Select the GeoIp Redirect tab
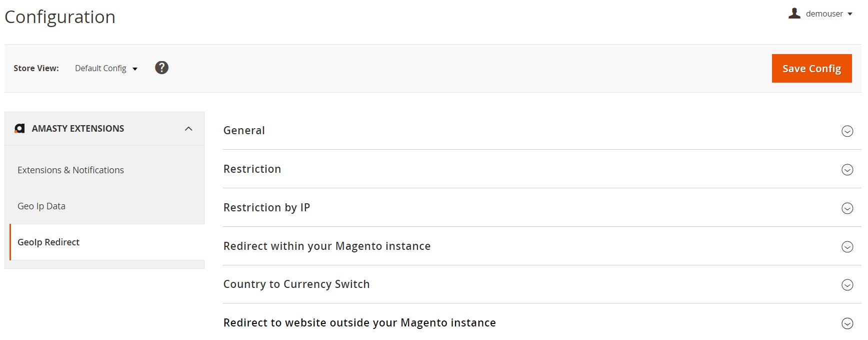This screenshot has width=868, height=340. point(48,242)
